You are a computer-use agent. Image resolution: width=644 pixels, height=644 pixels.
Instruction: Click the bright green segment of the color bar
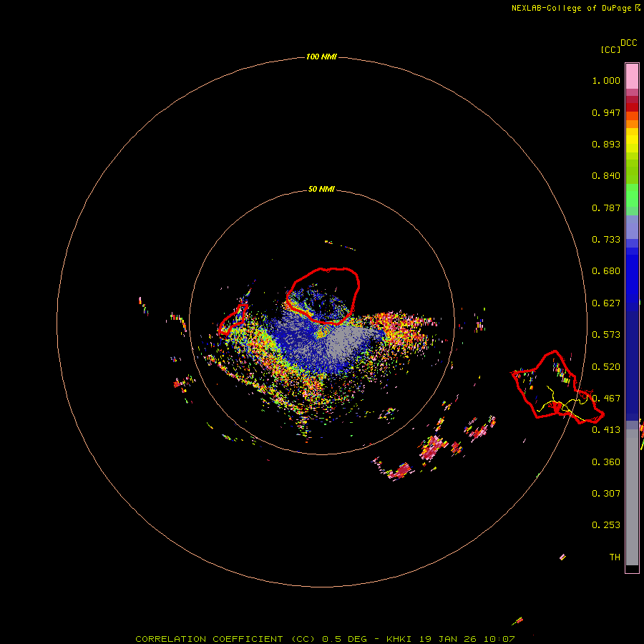632,195
